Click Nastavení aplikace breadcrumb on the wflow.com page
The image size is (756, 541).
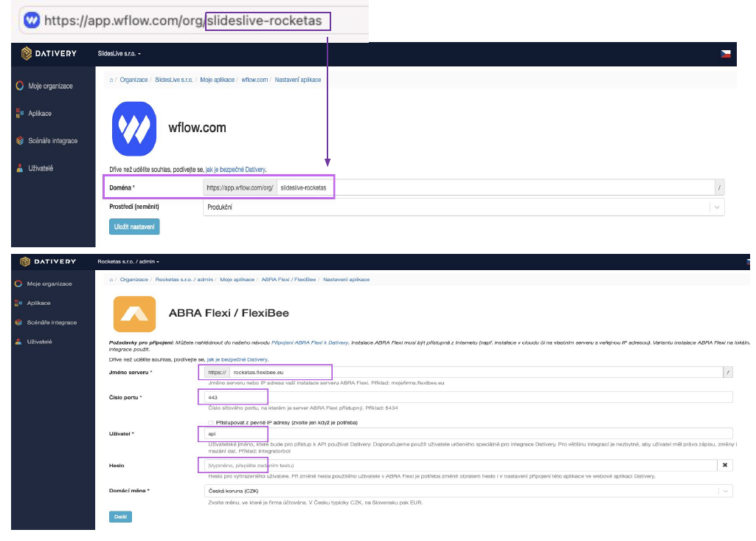(x=297, y=80)
